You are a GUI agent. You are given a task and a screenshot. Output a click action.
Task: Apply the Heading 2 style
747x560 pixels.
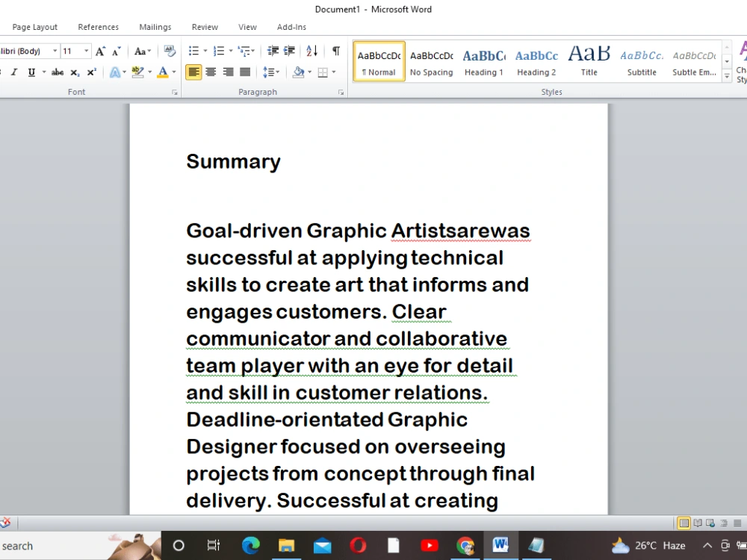pyautogui.click(x=536, y=61)
